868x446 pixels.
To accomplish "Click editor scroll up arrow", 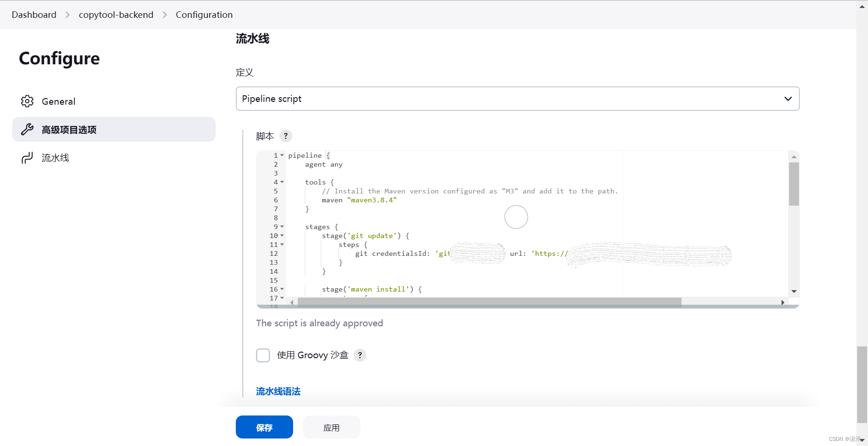I will coord(794,157).
